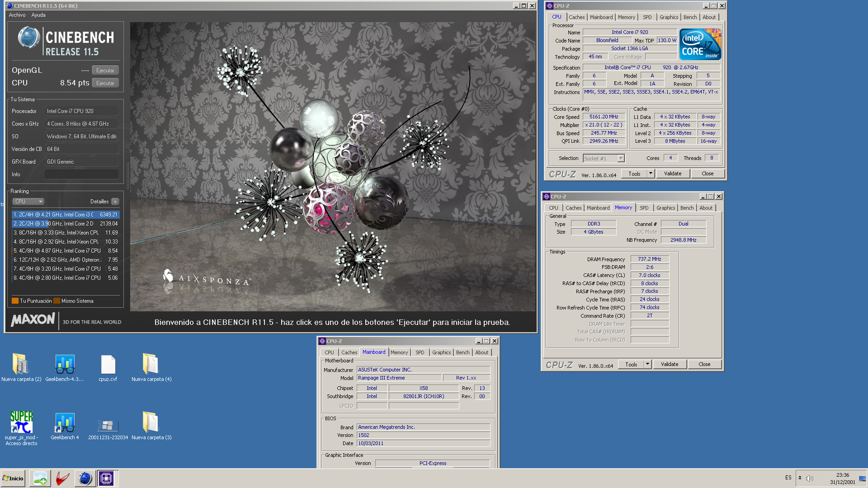
Task: Click the orange Tu Puntuación swatch
Action: [x=15, y=301]
